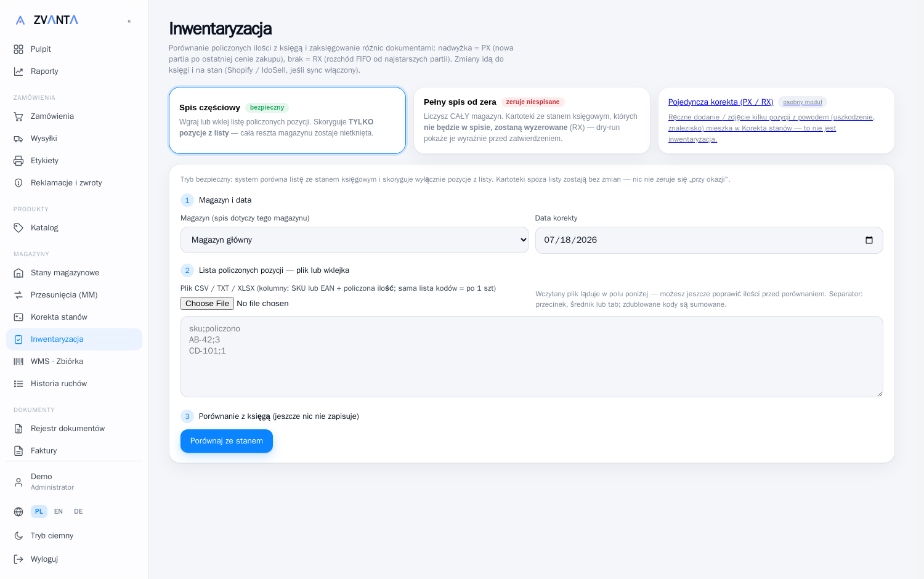Click the Porównaj ze stanem button

point(227,441)
